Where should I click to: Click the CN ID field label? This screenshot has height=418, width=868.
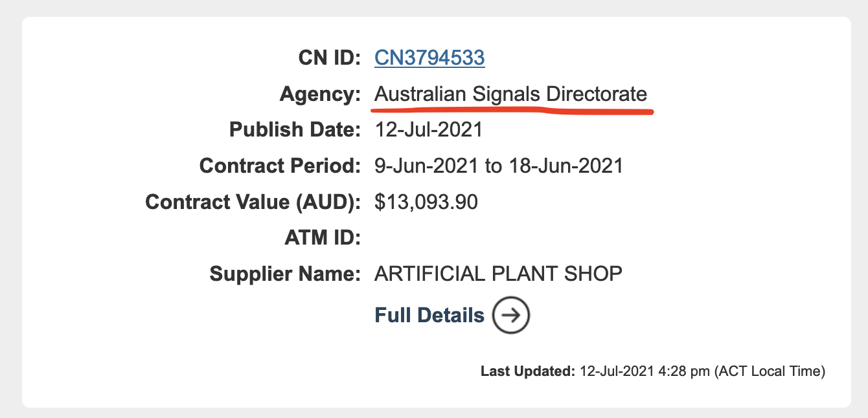coord(329,58)
